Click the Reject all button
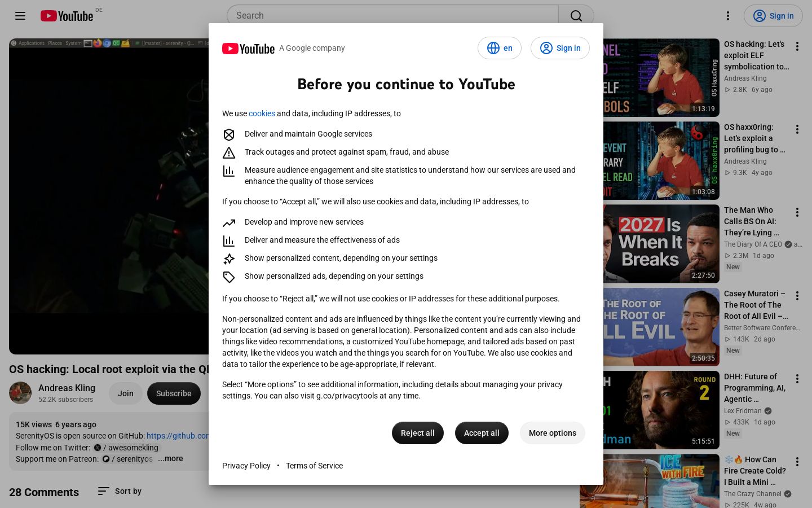812x508 pixels. 418,433
